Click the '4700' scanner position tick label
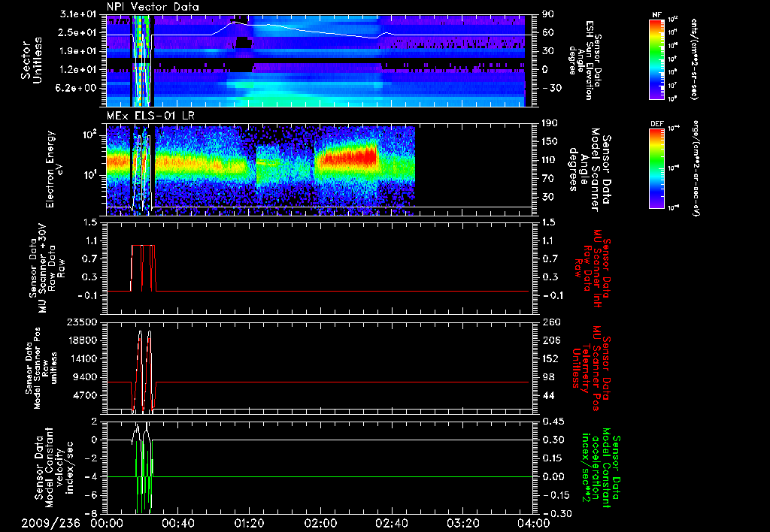The width and height of the screenshot is (770, 532). [x=85, y=395]
